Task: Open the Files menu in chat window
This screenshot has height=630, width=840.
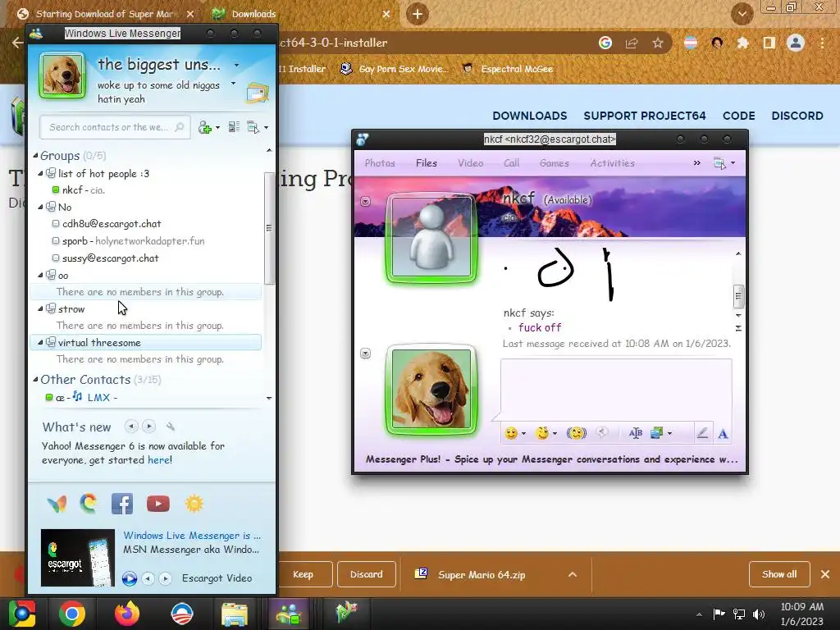Action: (x=427, y=163)
